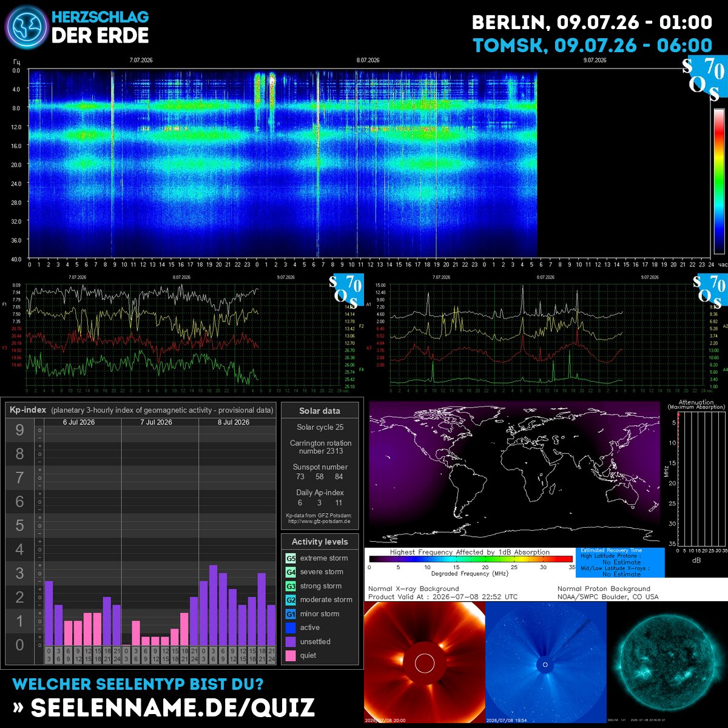
Task: Click the Kp scale label 9
Action: pyautogui.click(x=19, y=430)
